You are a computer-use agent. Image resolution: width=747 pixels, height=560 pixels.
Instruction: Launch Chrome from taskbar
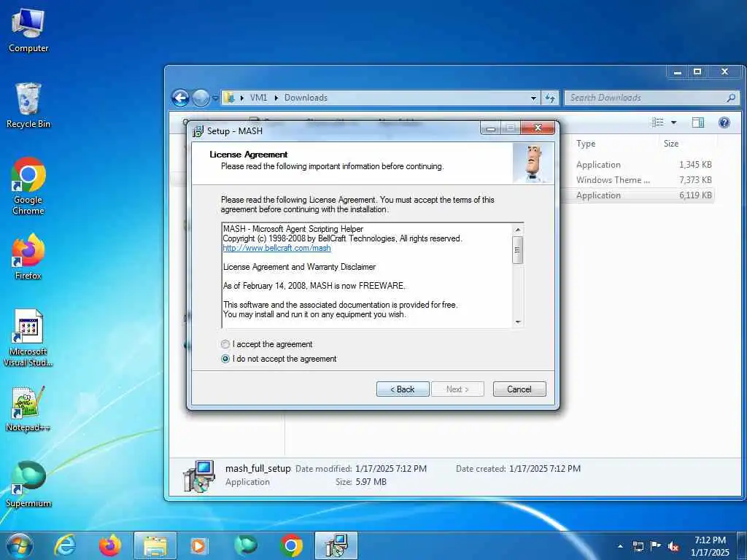(x=291, y=545)
